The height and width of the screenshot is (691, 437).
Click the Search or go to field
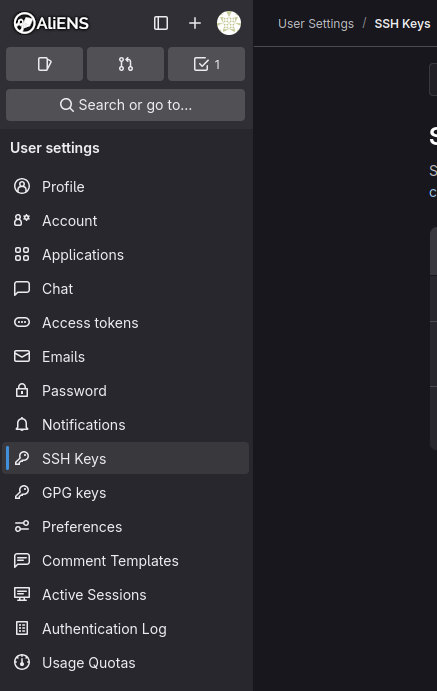[126, 105]
